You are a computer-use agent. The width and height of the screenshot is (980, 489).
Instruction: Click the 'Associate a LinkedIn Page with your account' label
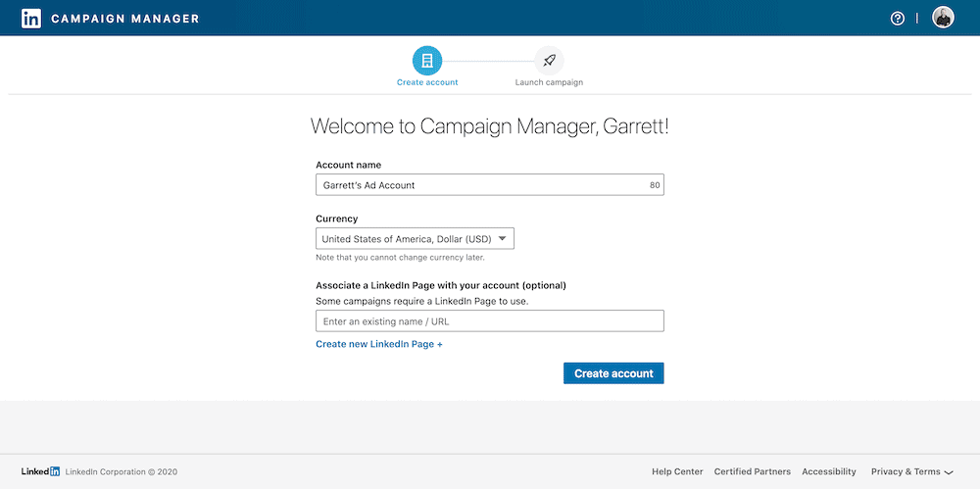point(441,285)
